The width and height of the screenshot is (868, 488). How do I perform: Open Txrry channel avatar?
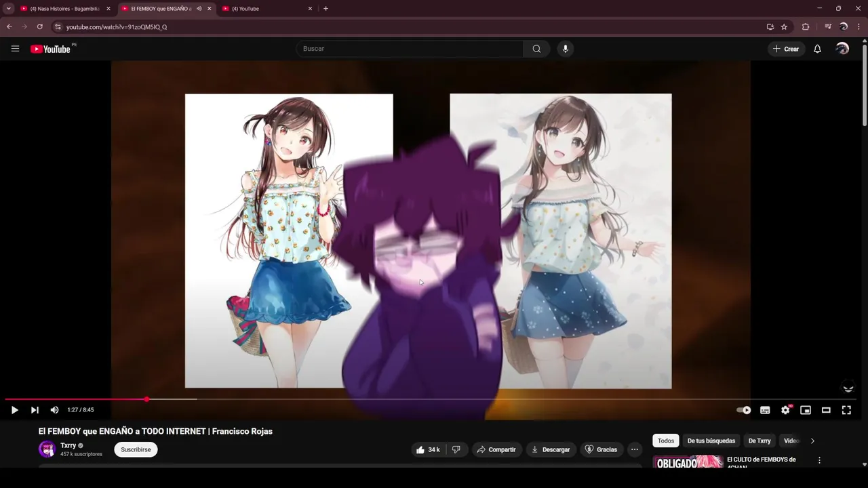47,449
